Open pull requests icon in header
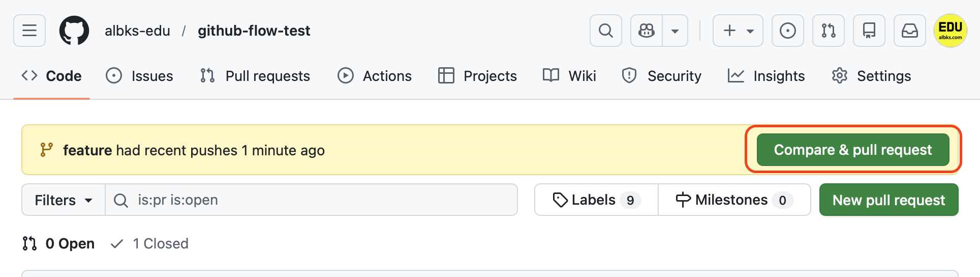This screenshot has height=277, width=980. pyautogui.click(x=828, y=31)
